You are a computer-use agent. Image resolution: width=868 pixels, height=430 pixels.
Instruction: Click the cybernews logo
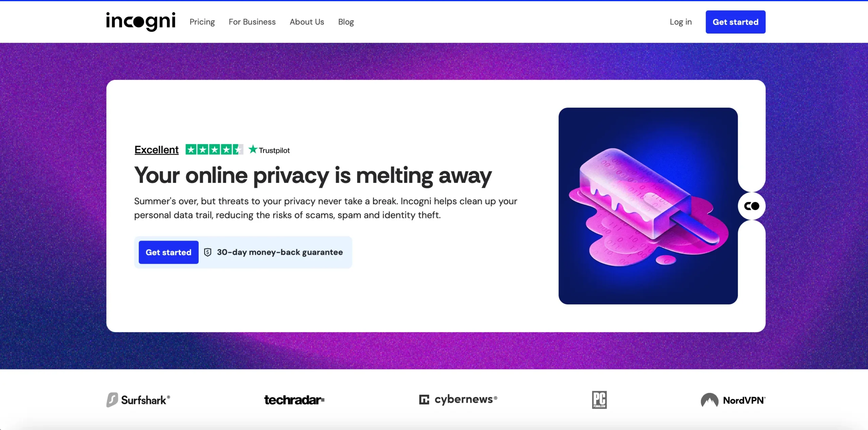(458, 399)
